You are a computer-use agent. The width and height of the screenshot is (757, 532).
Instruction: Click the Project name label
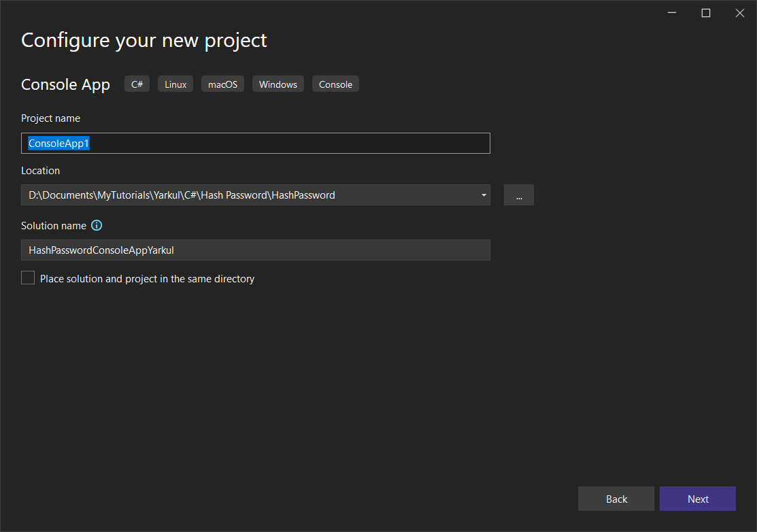tap(51, 118)
